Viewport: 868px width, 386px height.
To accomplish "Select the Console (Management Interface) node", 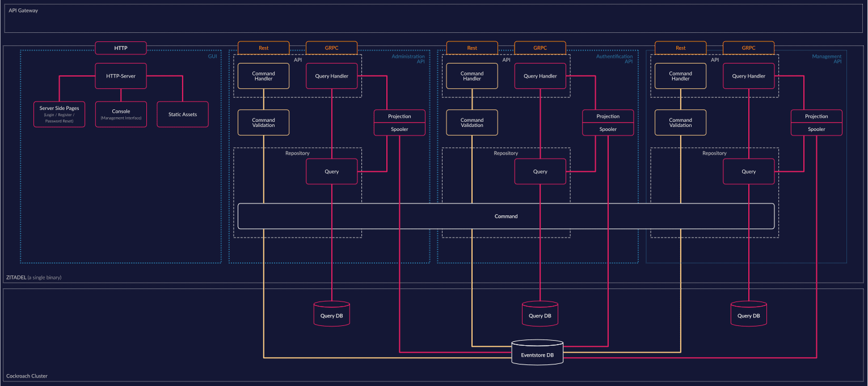I will coord(121,114).
